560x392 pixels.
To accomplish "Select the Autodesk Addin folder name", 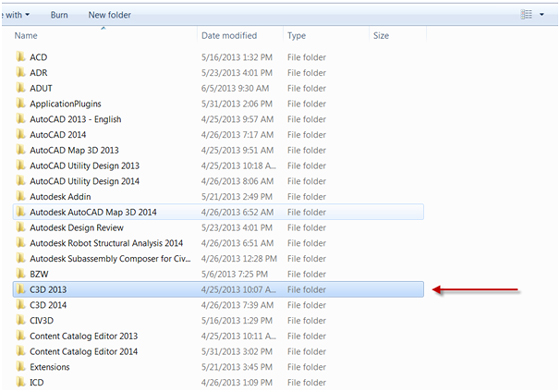I will point(60,196).
